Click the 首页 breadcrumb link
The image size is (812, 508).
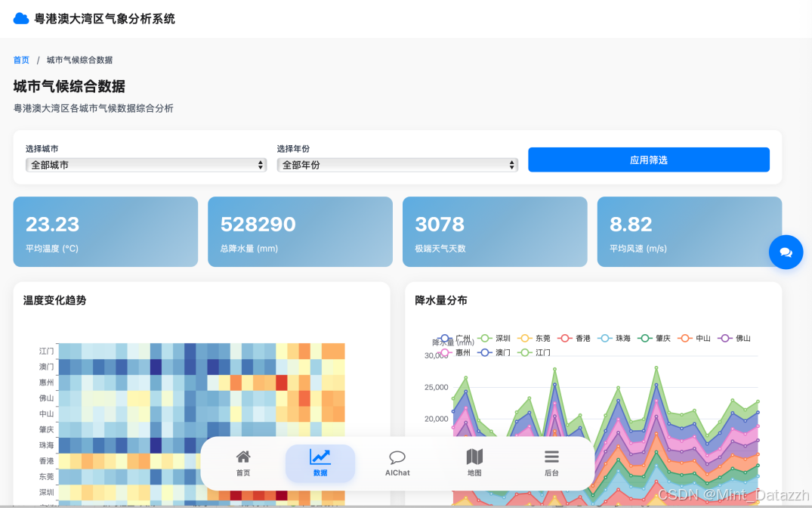(21, 60)
